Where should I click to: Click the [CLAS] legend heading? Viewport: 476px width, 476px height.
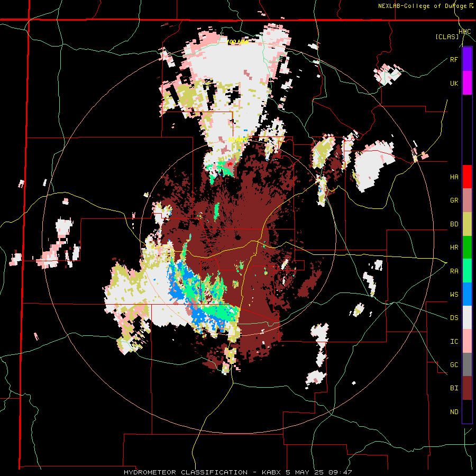[447, 36]
